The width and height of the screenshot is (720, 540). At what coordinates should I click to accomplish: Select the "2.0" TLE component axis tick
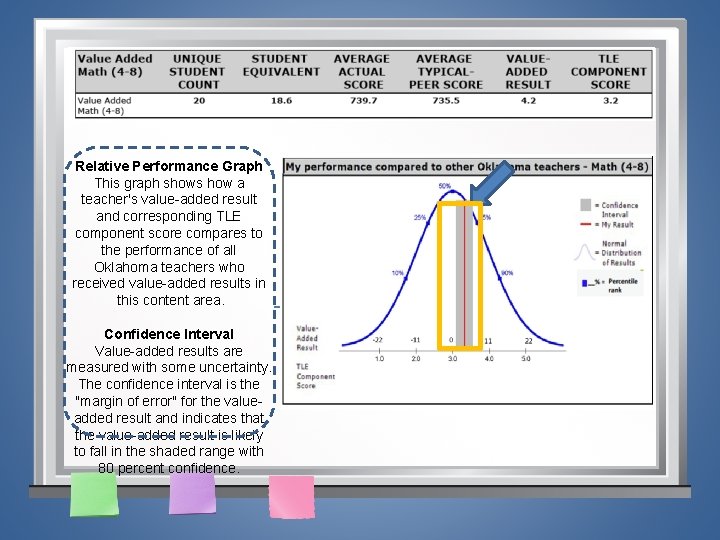tap(416, 359)
